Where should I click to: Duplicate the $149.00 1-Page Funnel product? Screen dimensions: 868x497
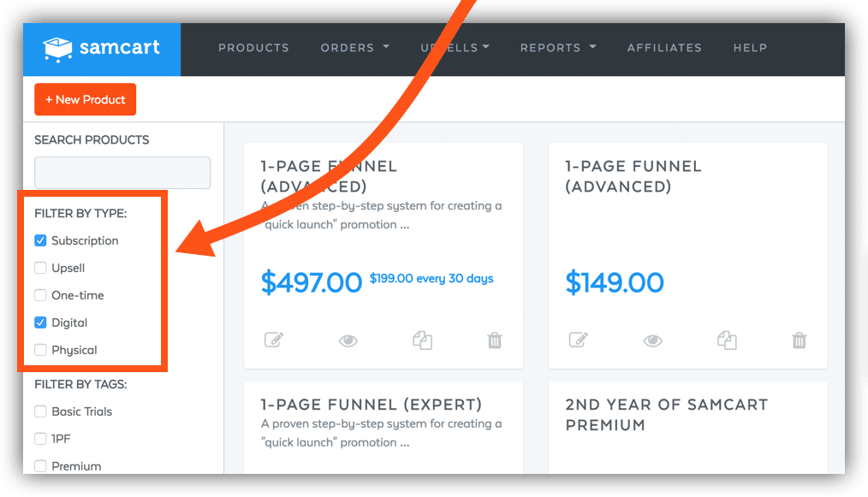[x=727, y=340]
